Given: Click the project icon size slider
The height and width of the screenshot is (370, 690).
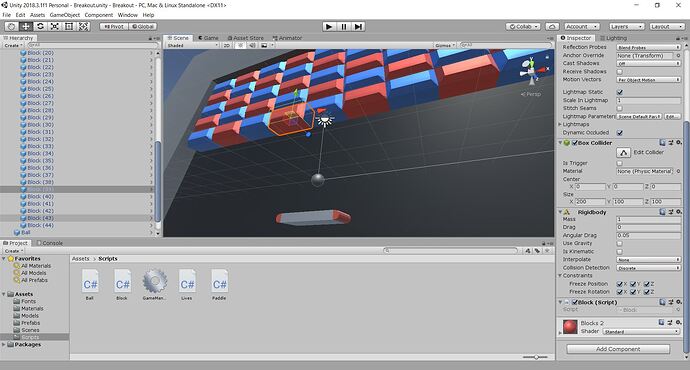Looking at the screenshot, I should click(535, 357).
